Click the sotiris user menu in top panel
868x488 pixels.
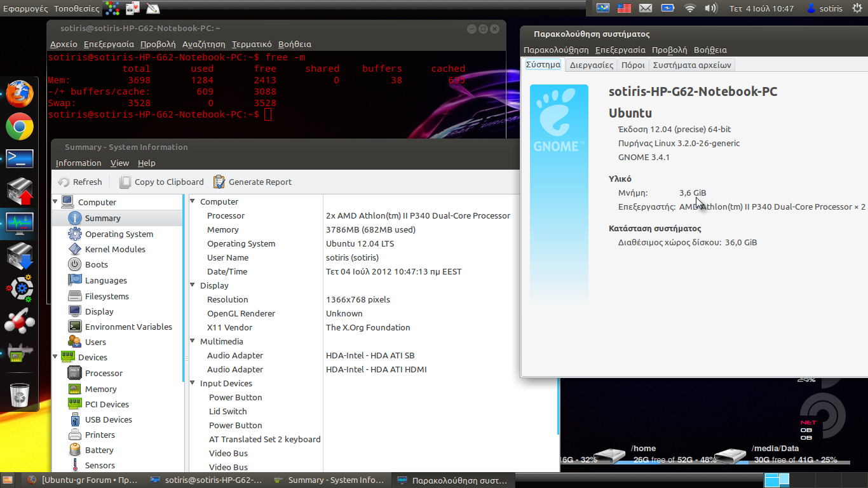(824, 8)
